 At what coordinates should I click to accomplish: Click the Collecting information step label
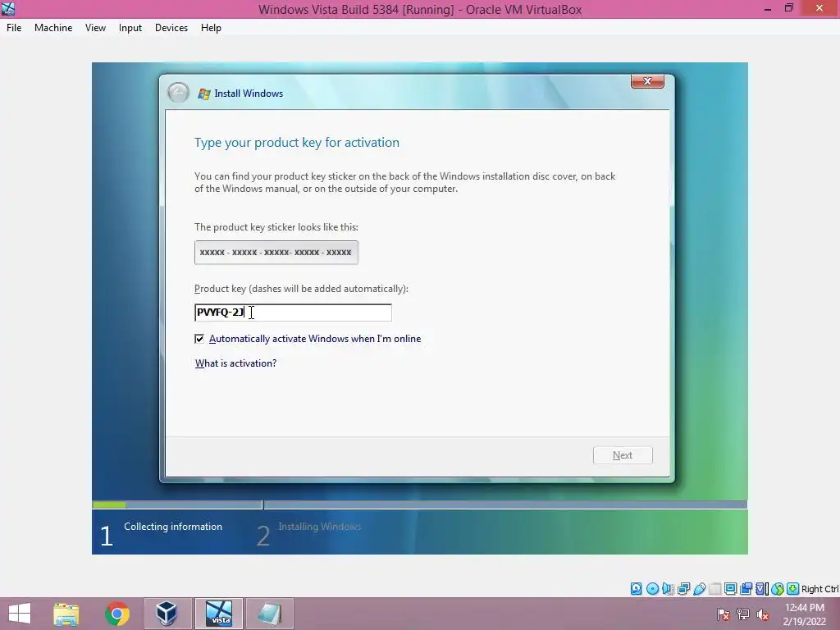point(173,527)
